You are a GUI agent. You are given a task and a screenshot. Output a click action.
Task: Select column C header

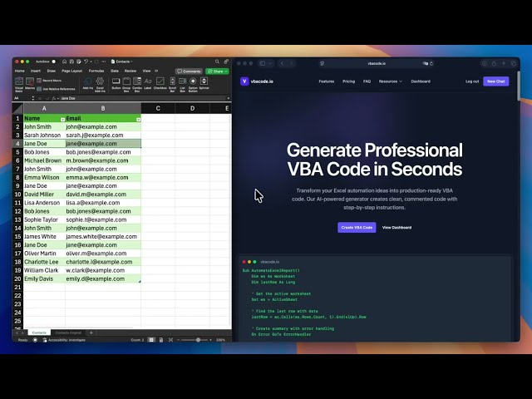click(158, 108)
